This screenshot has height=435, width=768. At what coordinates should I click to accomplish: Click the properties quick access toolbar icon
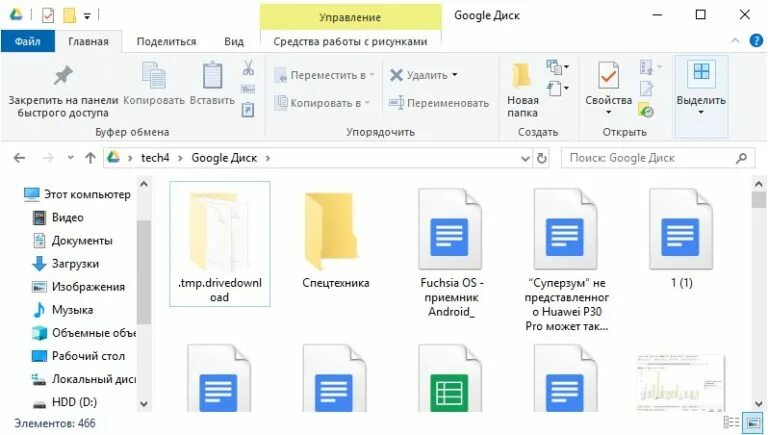pyautogui.click(x=48, y=15)
